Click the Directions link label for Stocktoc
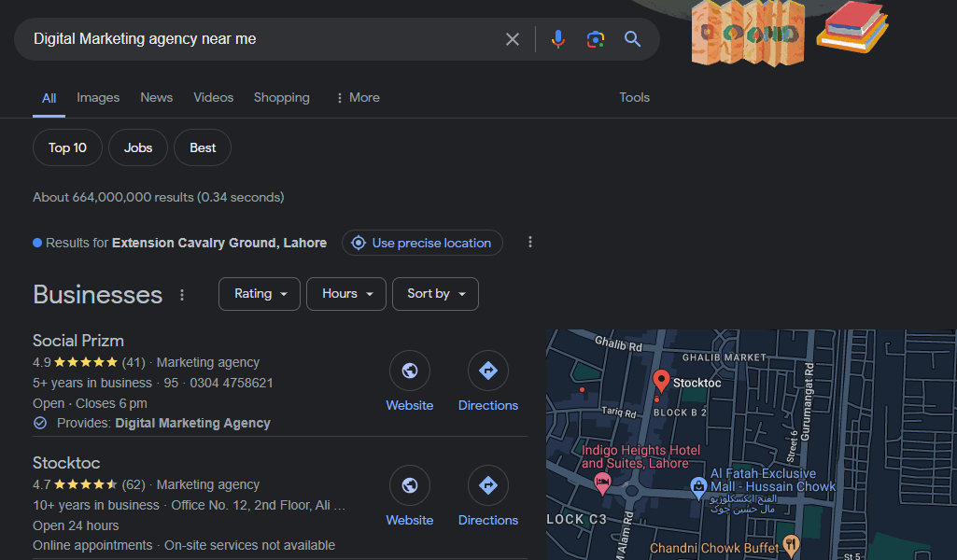957x560 pixels. coord(488,521)
